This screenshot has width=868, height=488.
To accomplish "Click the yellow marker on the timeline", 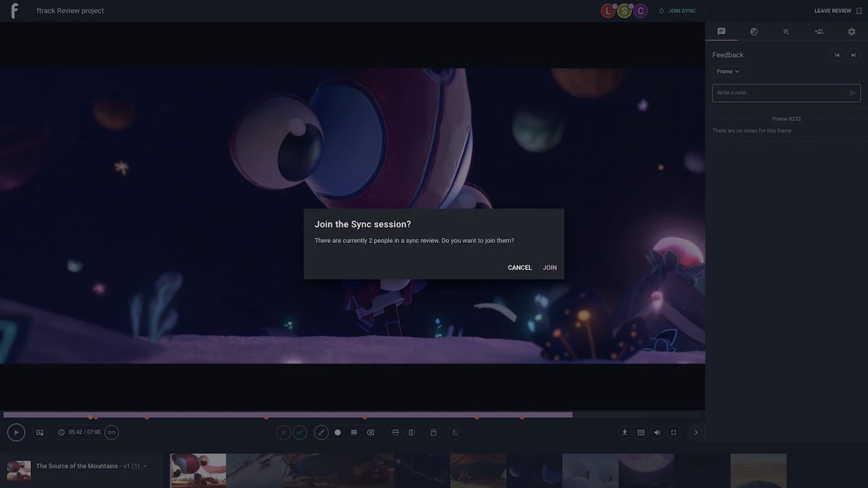I will 90,417.
